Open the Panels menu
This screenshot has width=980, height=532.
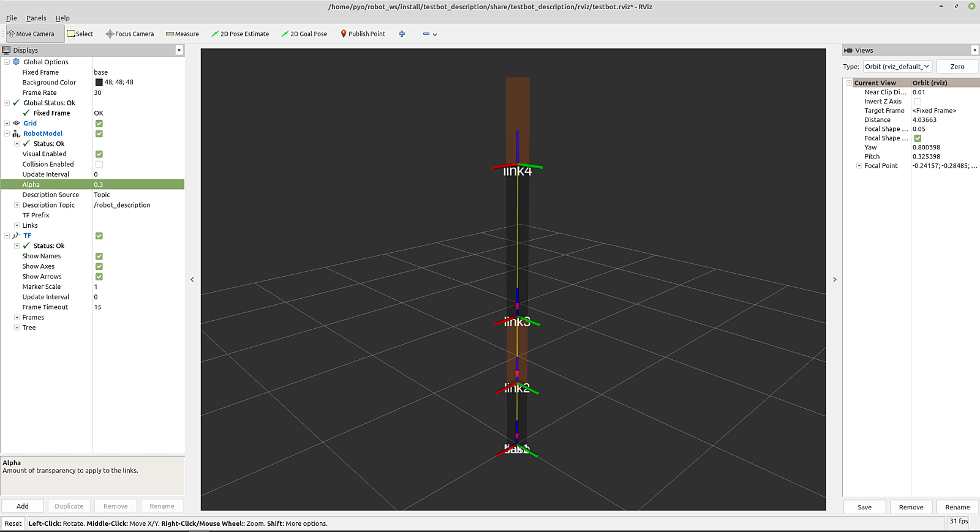click(36, 18)
